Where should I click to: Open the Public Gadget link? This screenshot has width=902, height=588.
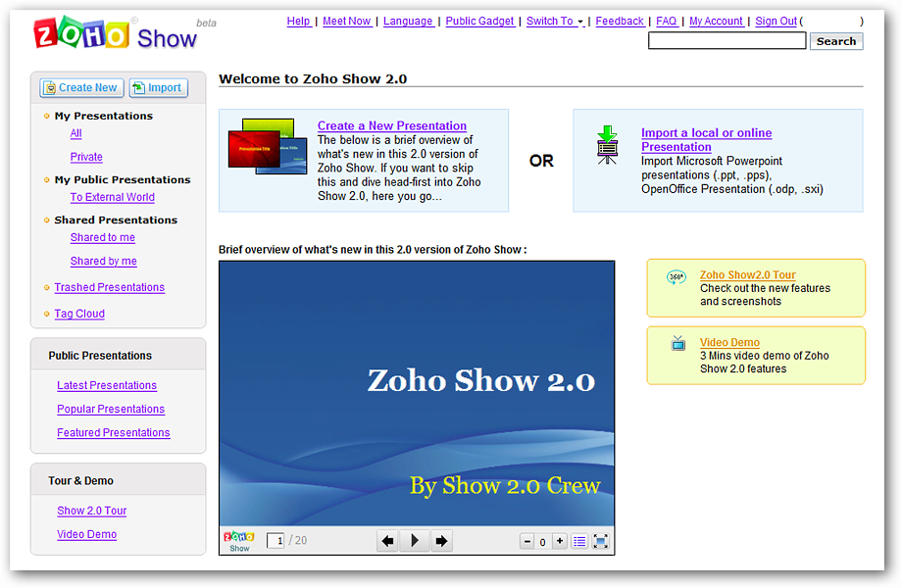tap(479, 22)
